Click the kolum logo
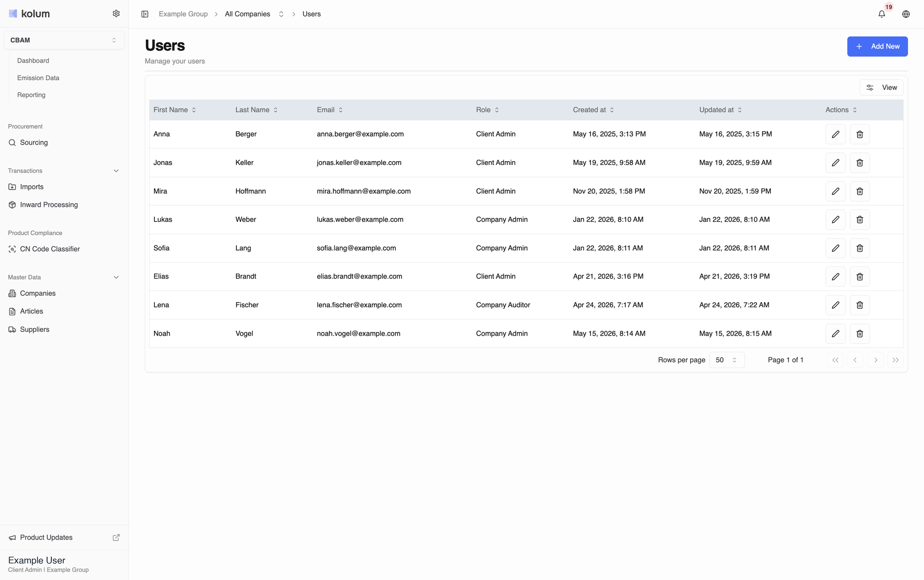 [29, 13]
